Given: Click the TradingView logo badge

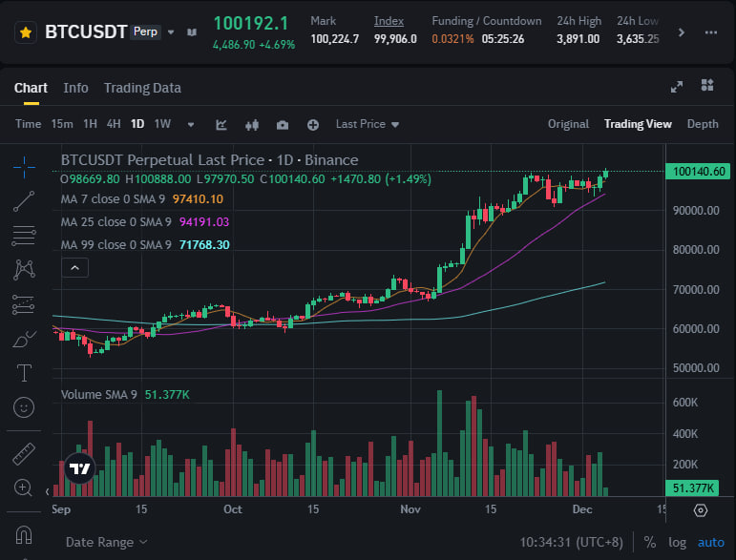Looking at the screenshot, I should click(x=79, y=468).
